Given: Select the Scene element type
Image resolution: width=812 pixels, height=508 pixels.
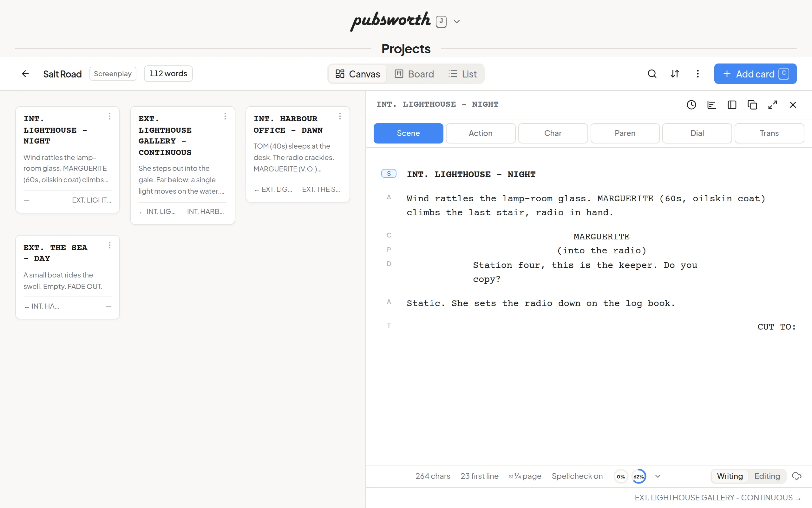Looking at the screenshot, I should tap(408, 133).
